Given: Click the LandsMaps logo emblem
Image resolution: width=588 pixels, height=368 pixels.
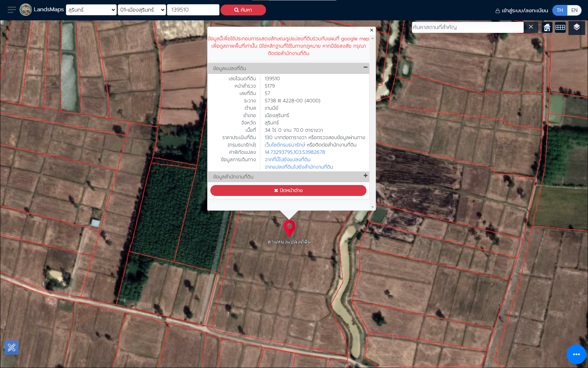Looking at the screenshot, I should 26,10.
